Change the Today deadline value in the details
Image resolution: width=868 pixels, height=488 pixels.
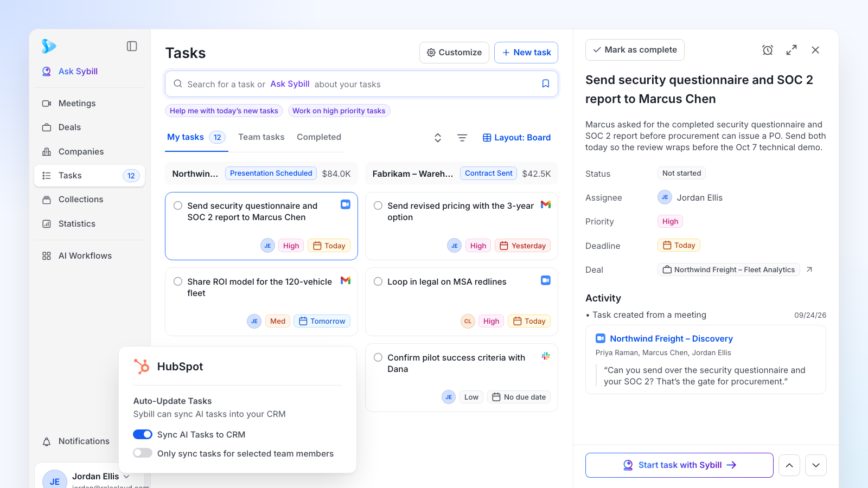[x=679, y=245]
